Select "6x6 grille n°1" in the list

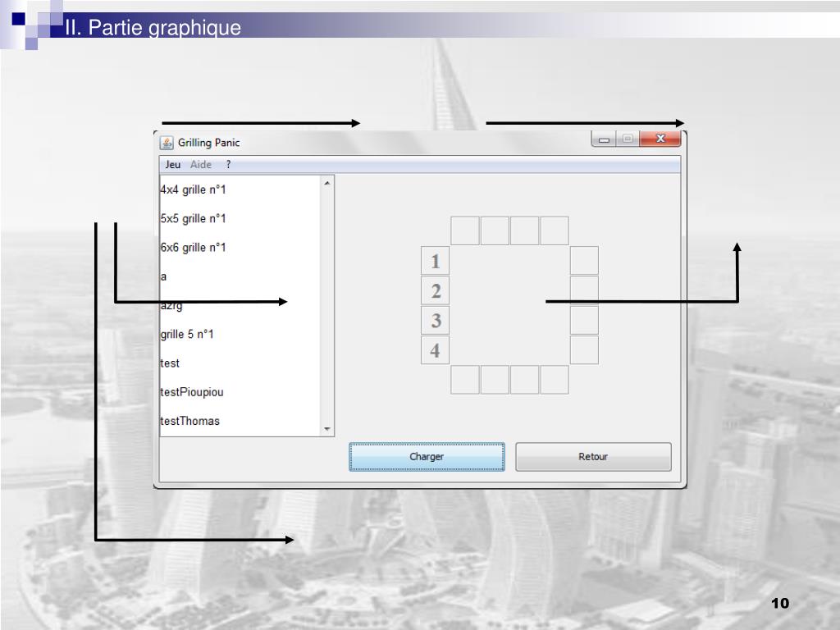coord(240,248)
